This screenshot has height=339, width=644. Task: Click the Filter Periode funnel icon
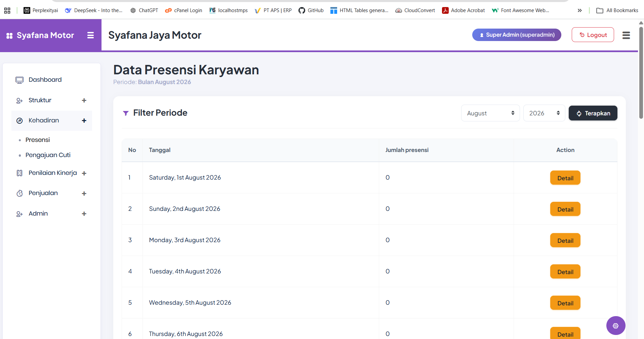(126, 113)
